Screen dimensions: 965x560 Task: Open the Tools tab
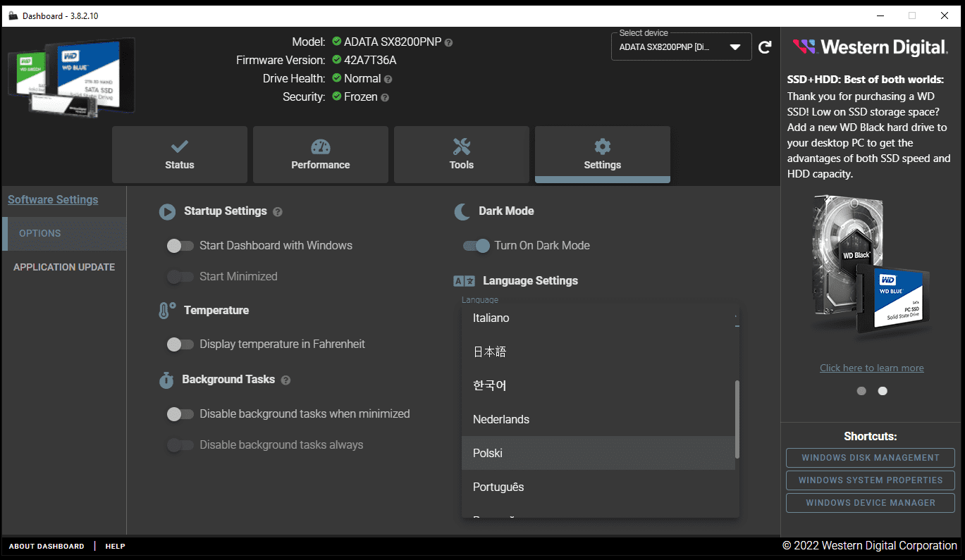click(462, 155)
